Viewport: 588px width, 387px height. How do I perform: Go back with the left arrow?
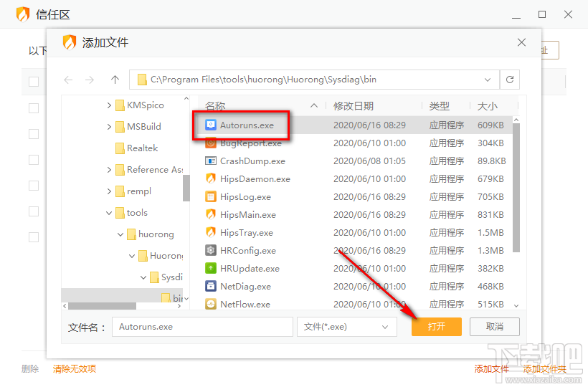68,80
